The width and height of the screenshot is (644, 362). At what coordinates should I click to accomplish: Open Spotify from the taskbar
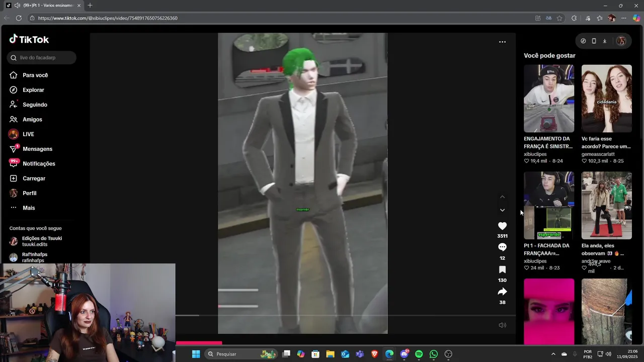click(x=419, y=354)
